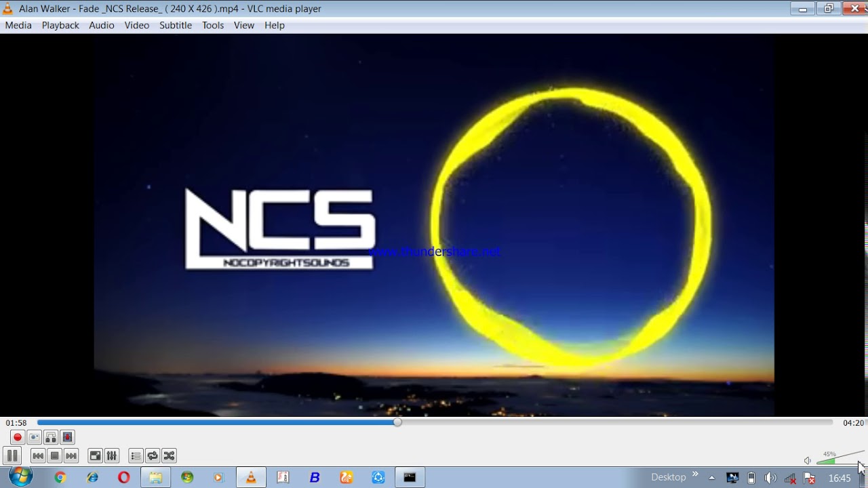Open the Tools menu
The height and width of the screenshot is (488, 868).
click(x=213, y=25)
